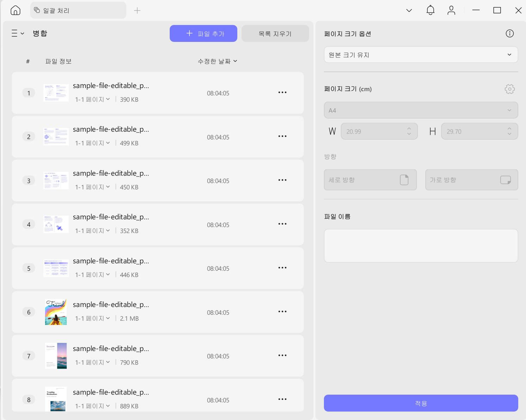The height and width of the screenshot is (420, 526).
Task: Go to the home screen icon
Action: click(15, 10)
